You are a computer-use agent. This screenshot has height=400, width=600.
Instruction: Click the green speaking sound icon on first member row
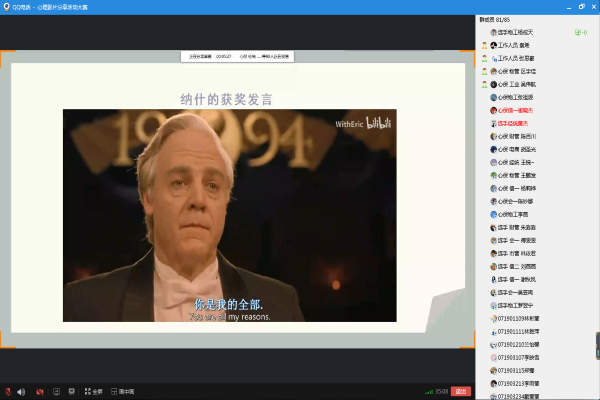(x=585, y=33)
